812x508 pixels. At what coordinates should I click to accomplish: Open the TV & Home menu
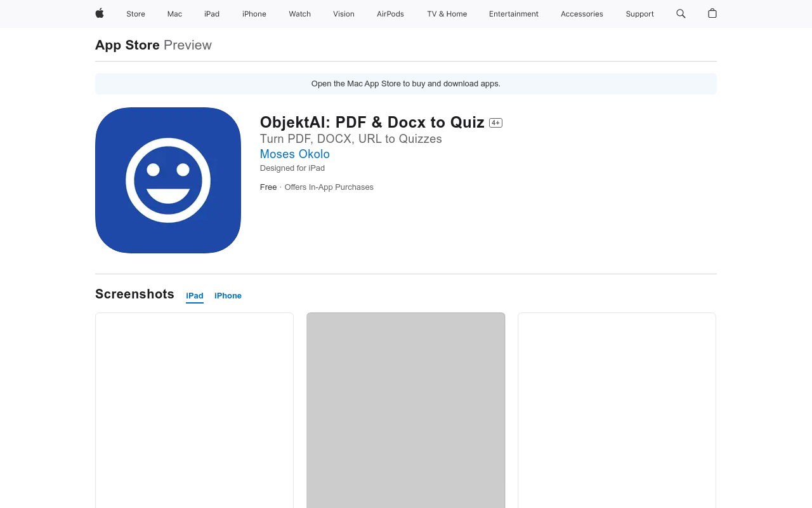[x=447, y=14]
